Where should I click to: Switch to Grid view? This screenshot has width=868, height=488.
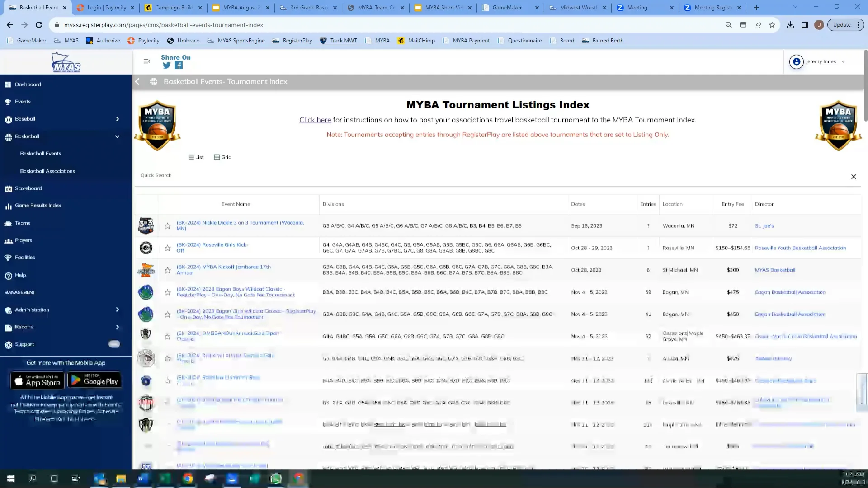point(222,157)
